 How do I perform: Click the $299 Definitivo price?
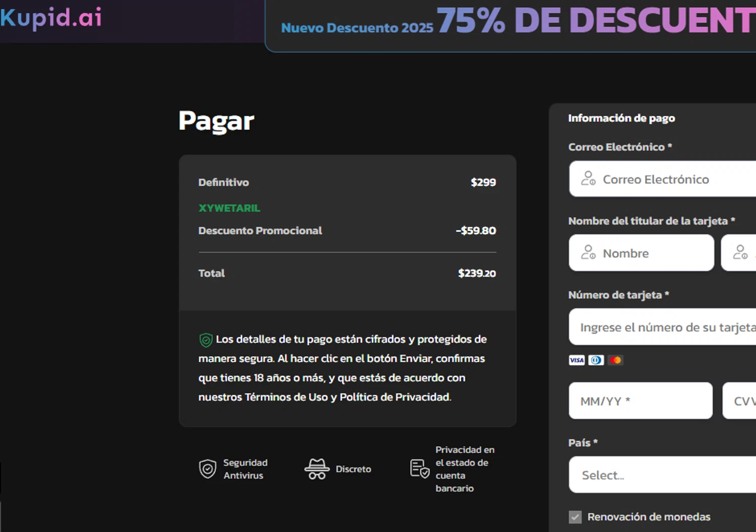[x=483, y=182]
